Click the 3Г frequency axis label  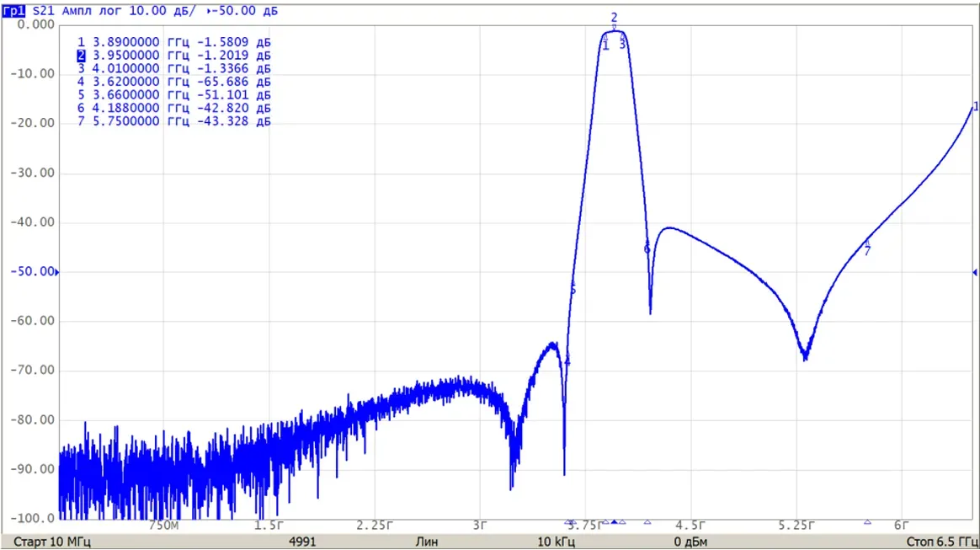(480, 526)
